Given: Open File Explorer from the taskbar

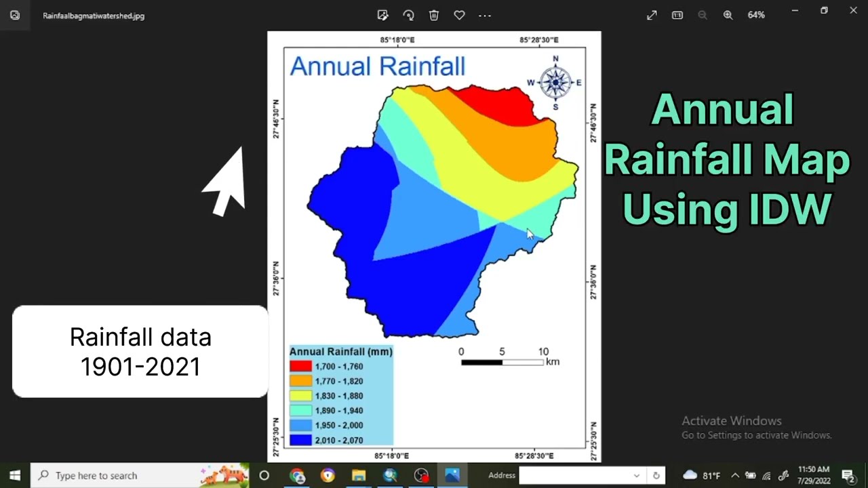Looking at the screenshot, I should (359, 475).
